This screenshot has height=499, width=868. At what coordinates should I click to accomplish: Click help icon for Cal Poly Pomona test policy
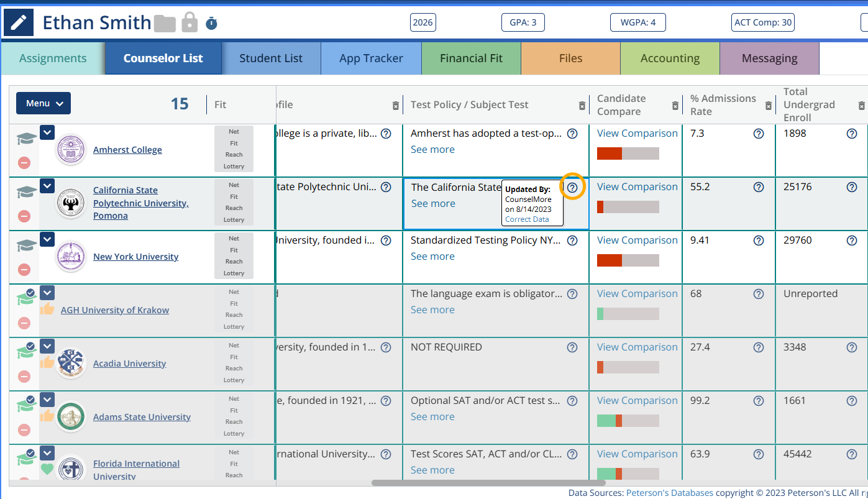(x=572, y=187)
